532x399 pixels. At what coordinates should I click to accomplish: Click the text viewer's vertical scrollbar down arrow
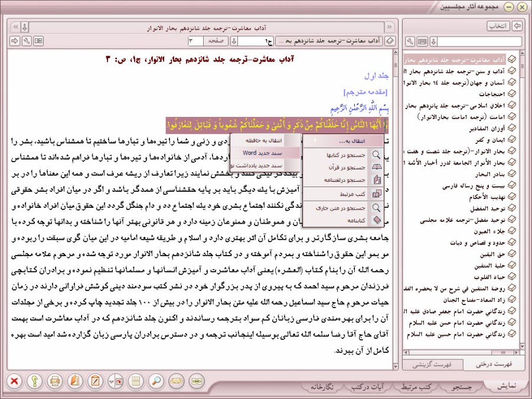[x=395, y=367]
